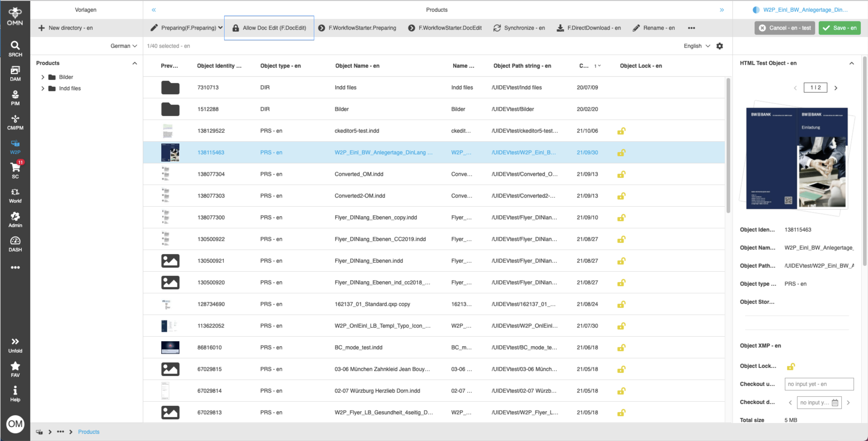Open the shopping cart SC icon

[15, 170]
